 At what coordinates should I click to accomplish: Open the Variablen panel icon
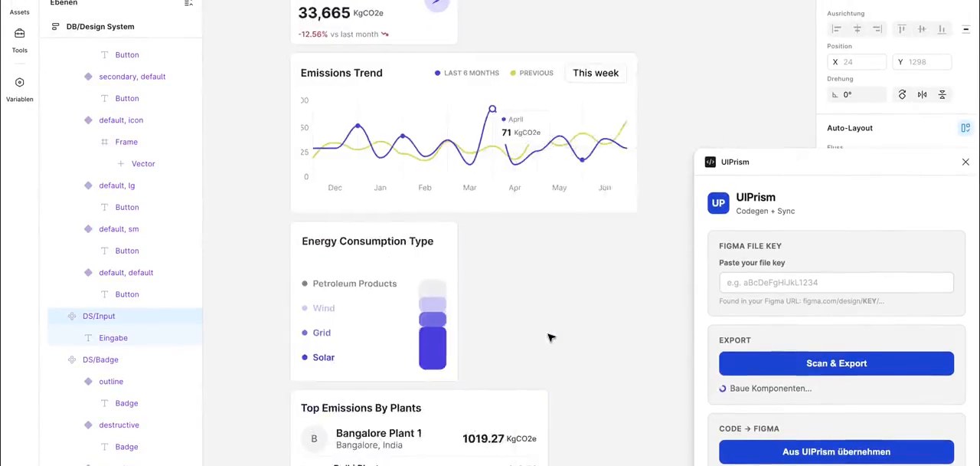19,83
